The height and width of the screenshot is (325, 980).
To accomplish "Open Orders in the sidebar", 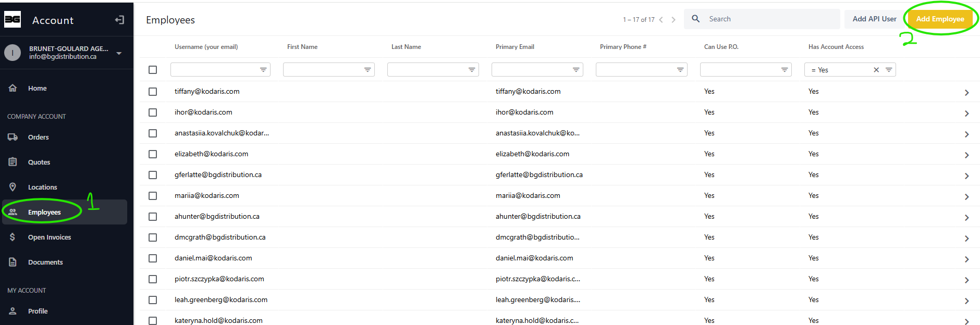I will [x=65, y=137].
